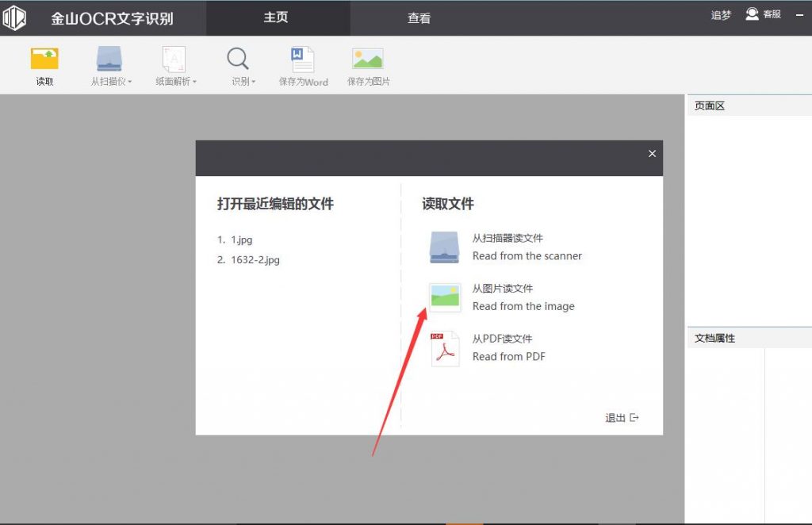Screen dimensions: 812x525
Task: Click Read from the scanner label
Action: click(527, 256)
